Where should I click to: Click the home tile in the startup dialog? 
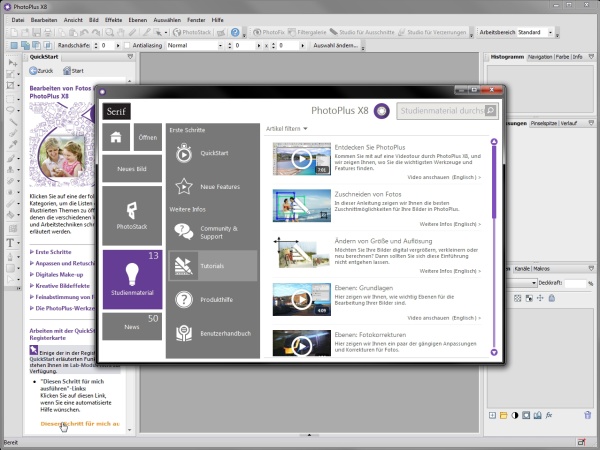pyautogui.click(x=116, y=137)
